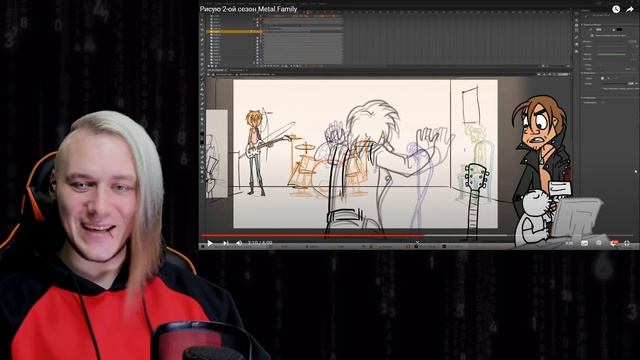Click the white stroke color swatch in properties

click(599, 29)
